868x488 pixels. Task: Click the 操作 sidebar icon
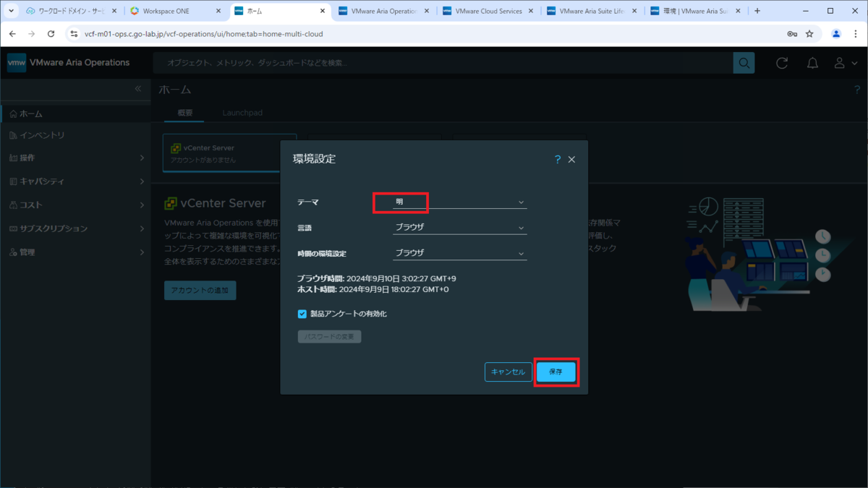(14, 158)
